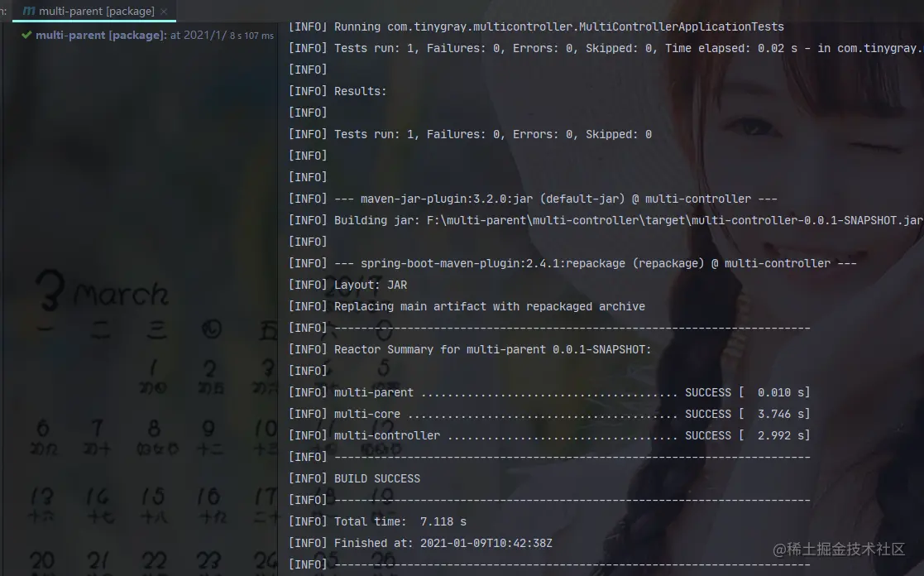Viewport: 924px width, 576px height.
Task: Click 'Tests run: 1' line with Time elapsed
Action: [606, 48]
